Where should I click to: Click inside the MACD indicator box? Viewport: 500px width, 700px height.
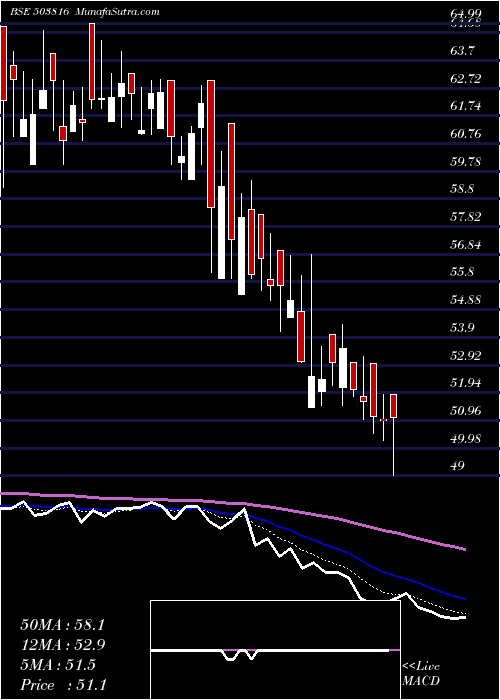[275, 650]
